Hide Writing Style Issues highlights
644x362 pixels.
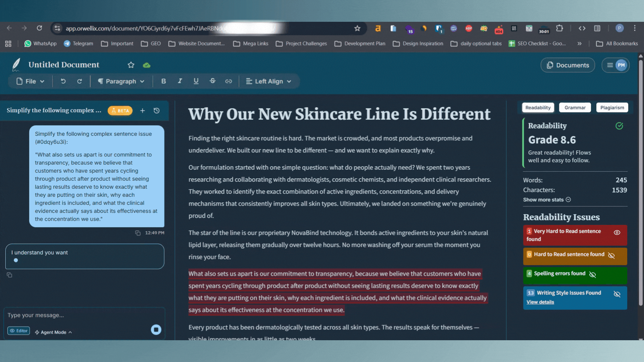click(x=618, y=294)
